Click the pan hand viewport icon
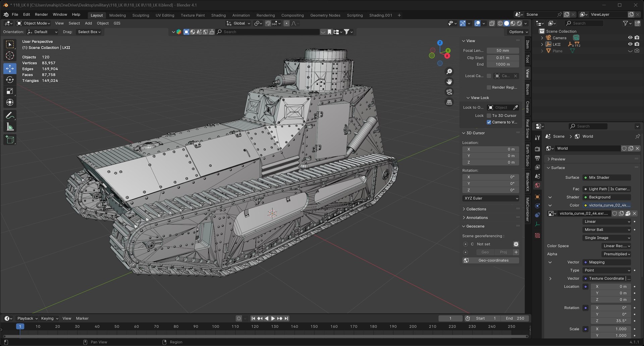 tap(449, 82)
